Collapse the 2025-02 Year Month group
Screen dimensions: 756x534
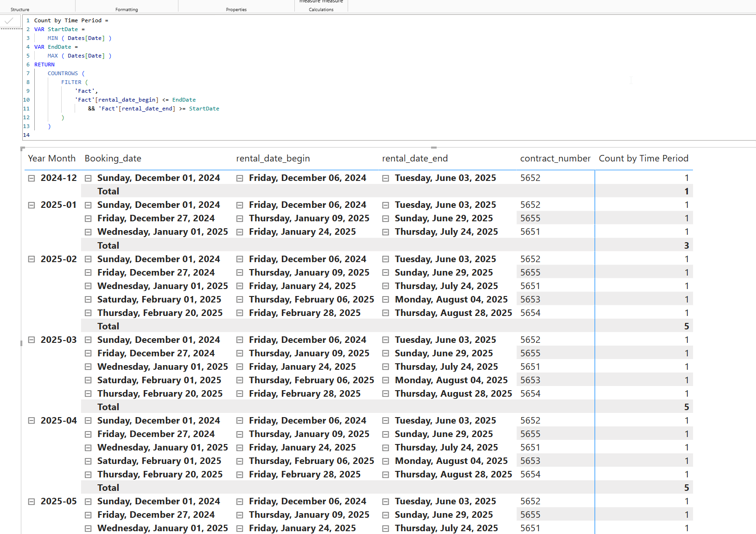(32, 259)
